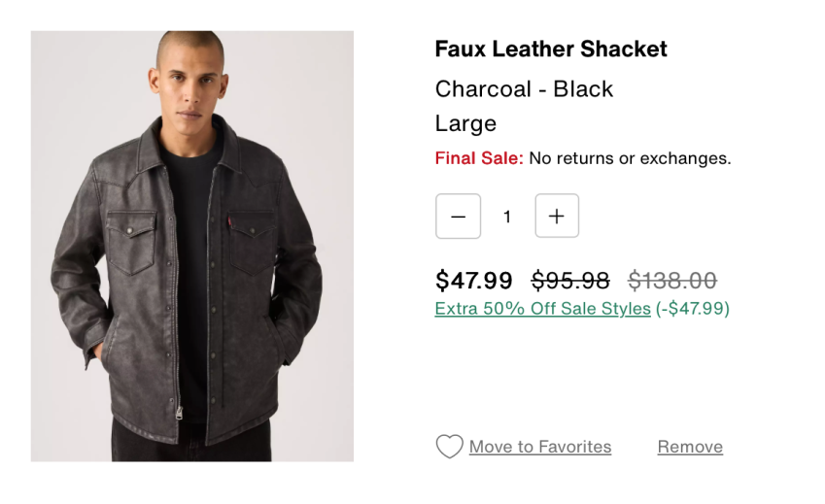Image resolution: width=825 pixels, height=504 pixels.
Task: Click the Move to Favorites link
Action: [540, 447]
